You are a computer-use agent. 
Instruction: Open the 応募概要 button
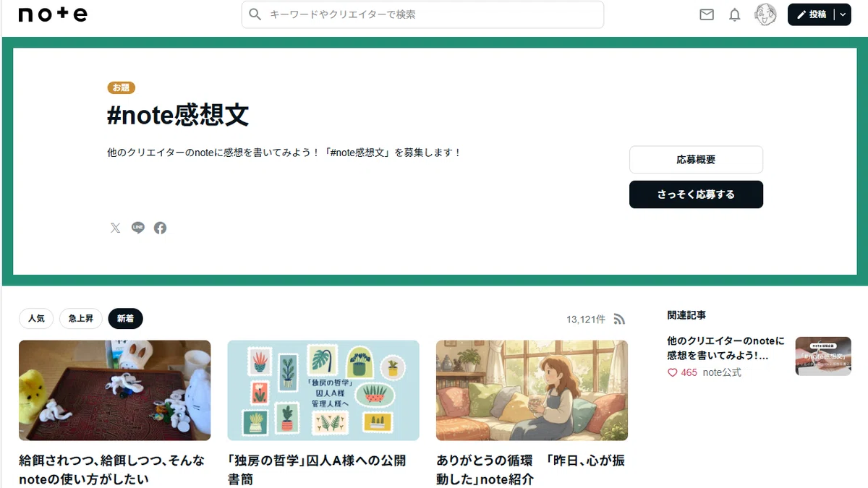[696, 160]
